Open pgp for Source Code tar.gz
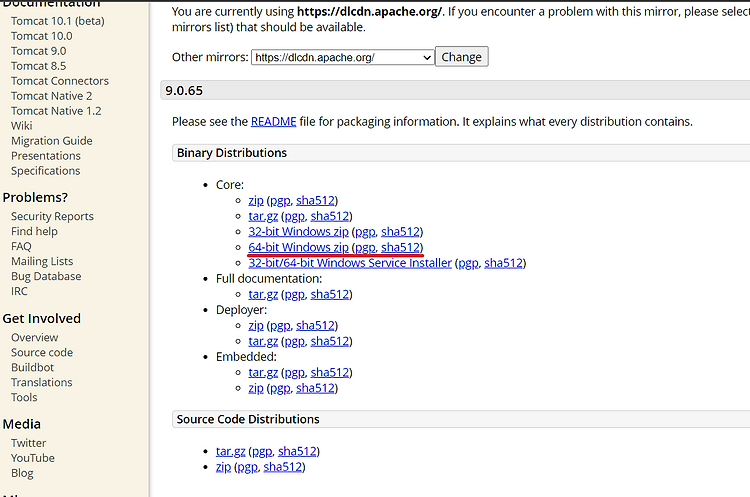The width and height of the screenshot is (750, 497). click(262, 451)
